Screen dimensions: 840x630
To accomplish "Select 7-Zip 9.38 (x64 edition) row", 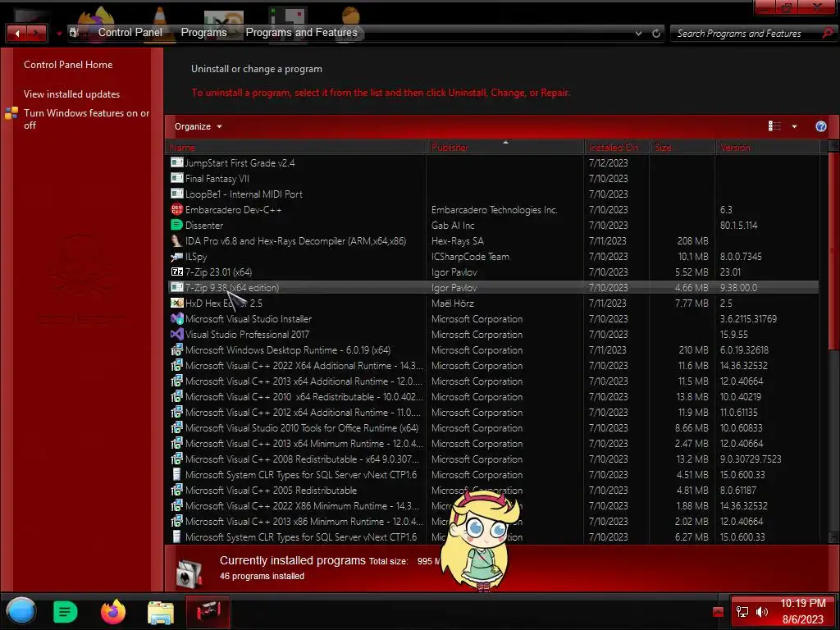I will click(x=492, y=288).
